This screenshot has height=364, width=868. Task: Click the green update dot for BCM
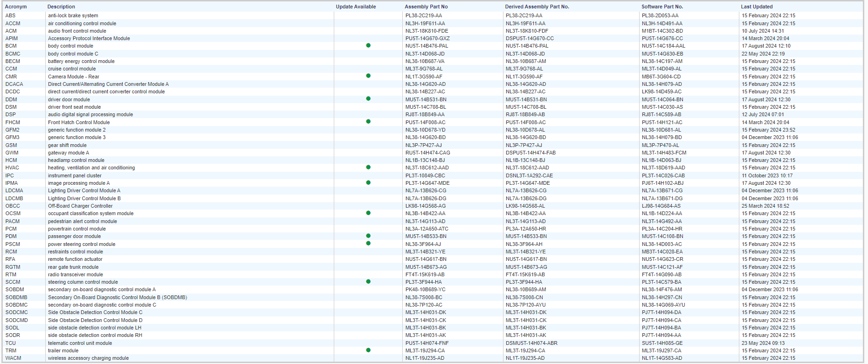click(x=368, y=46)
